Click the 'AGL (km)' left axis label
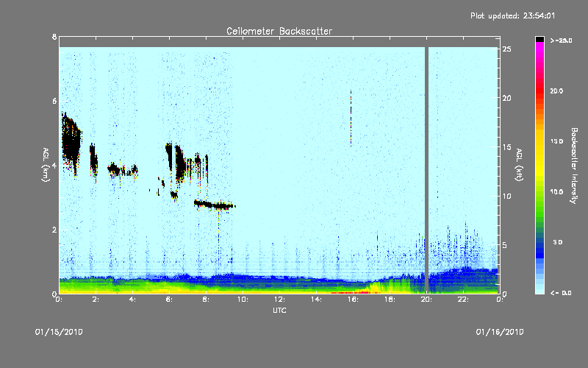 [46, 165]
